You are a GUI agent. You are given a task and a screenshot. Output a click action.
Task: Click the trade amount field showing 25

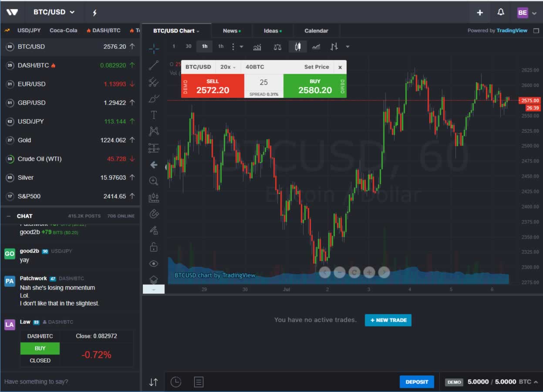[x=264, y=82]
